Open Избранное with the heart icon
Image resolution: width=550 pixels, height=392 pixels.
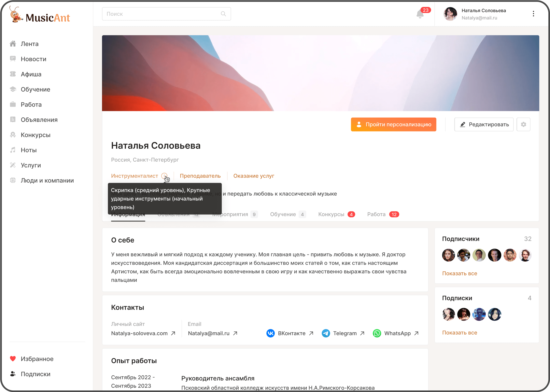pos(37,359)
